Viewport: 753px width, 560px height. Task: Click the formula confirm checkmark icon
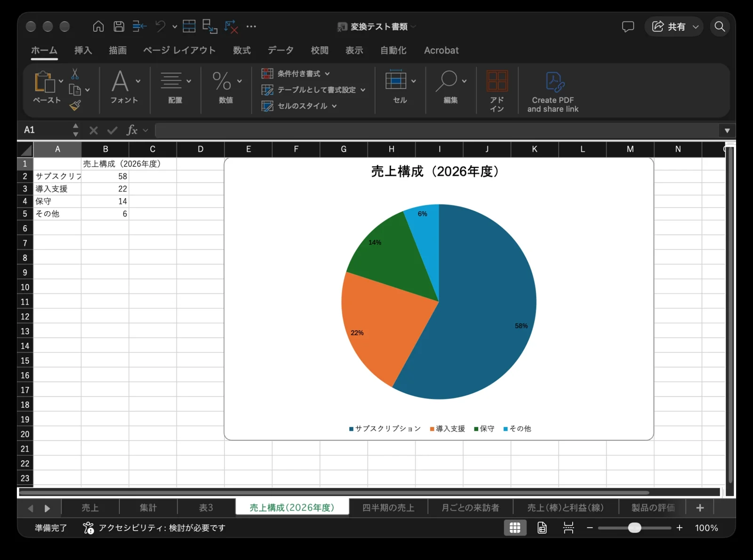point(112,130)
